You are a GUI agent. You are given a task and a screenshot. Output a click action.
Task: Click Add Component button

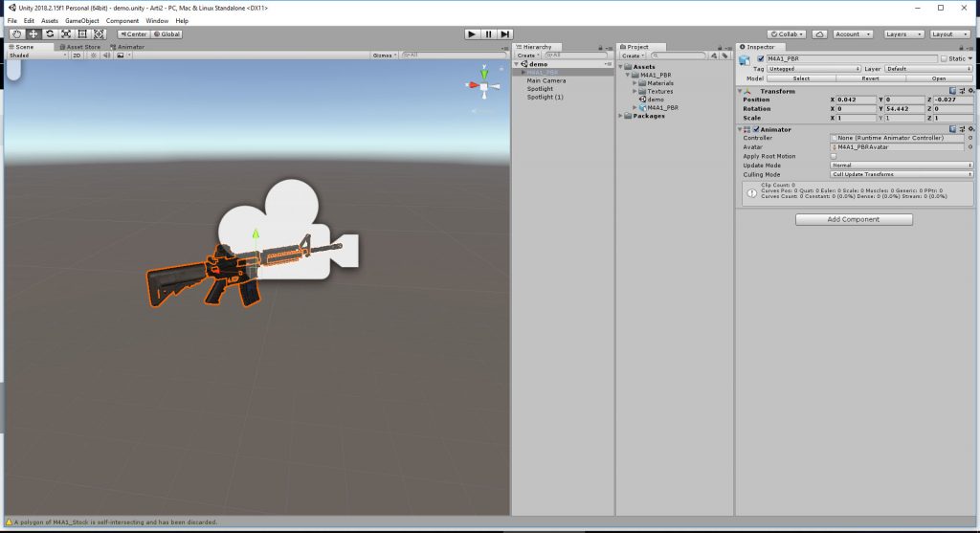[x=854, y=219]
